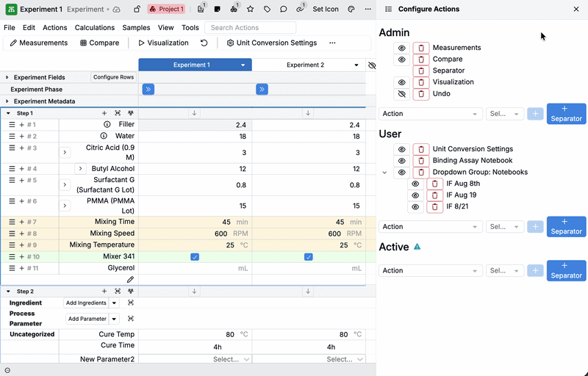Open the comments speech bubble icon
This screenshot has width=588, height=376.
click(283, 10)
